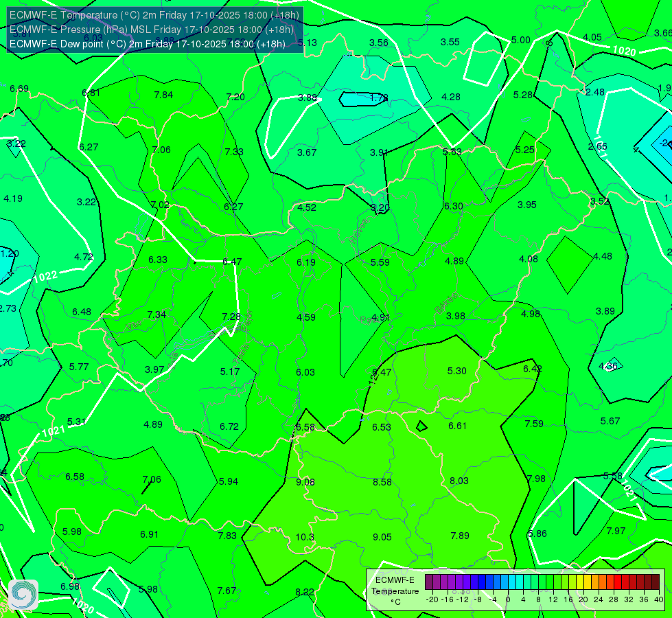Click the 7.97 temperature value
672x618 pixels.
616,531
